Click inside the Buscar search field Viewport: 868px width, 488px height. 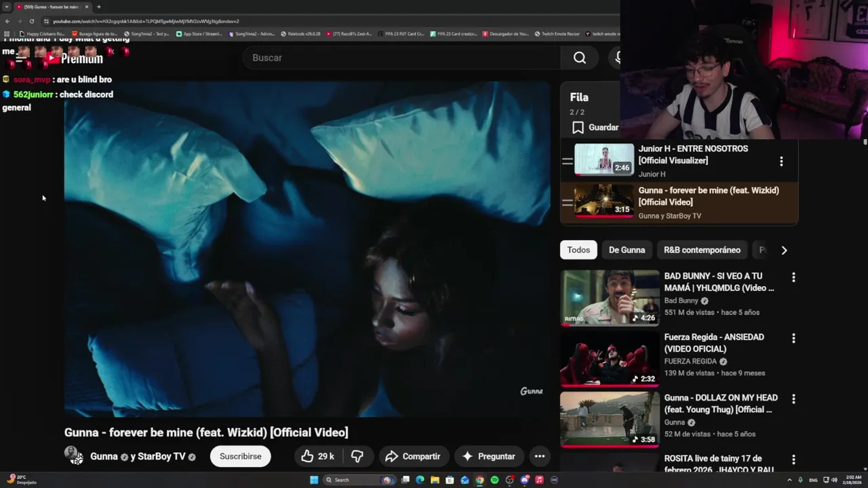401,58
